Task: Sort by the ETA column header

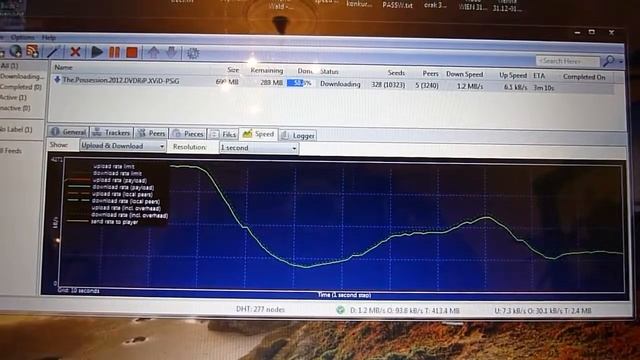Action: (x=539, y=76)
